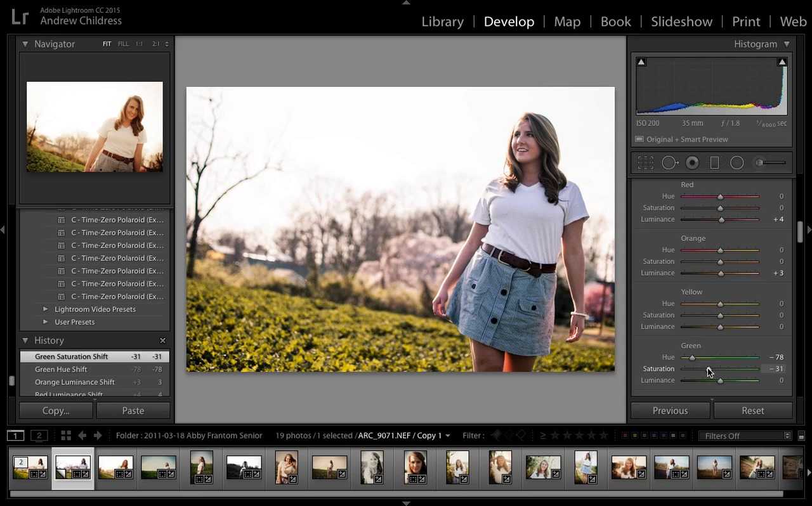The height and width of the screenshot is (506, 812).
Task: Click the Reset button
Action: point(752,411)
